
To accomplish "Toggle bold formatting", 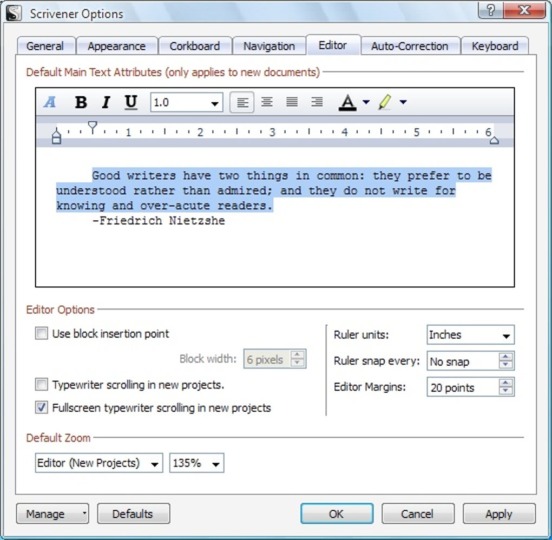I will (x=81, y=102).
